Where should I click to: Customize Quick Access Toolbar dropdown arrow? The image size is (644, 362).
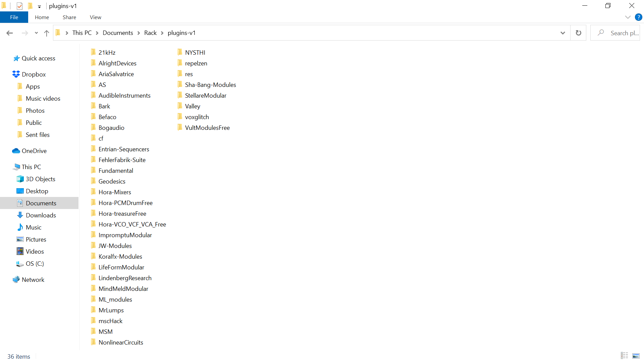(x=39, y=6)
